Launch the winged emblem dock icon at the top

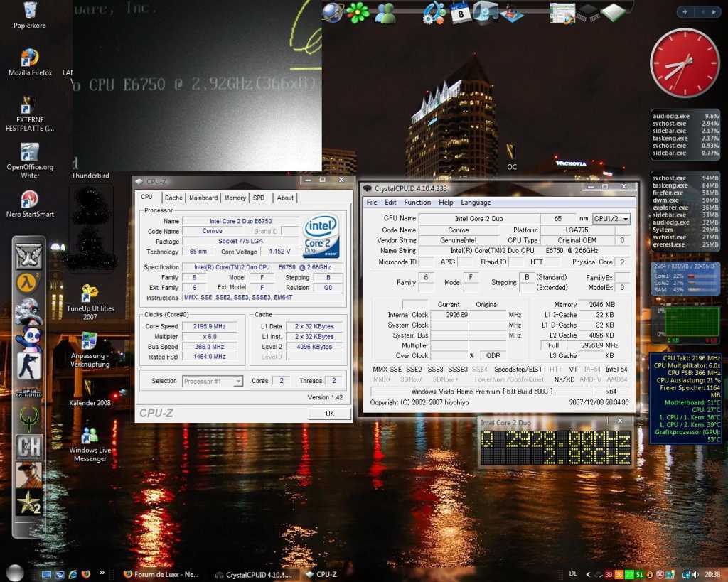pos(28,256)
